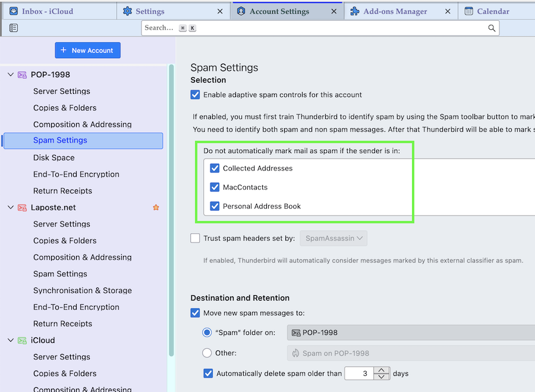Close the Settings tab

[221, 11]
